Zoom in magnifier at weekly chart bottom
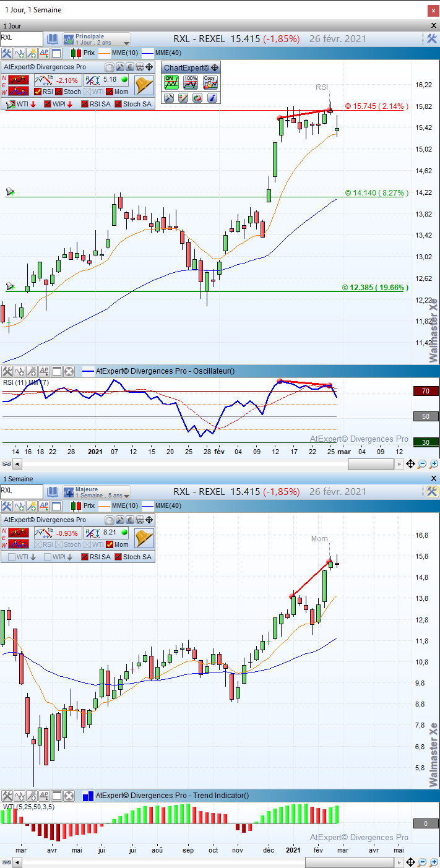 433,862
